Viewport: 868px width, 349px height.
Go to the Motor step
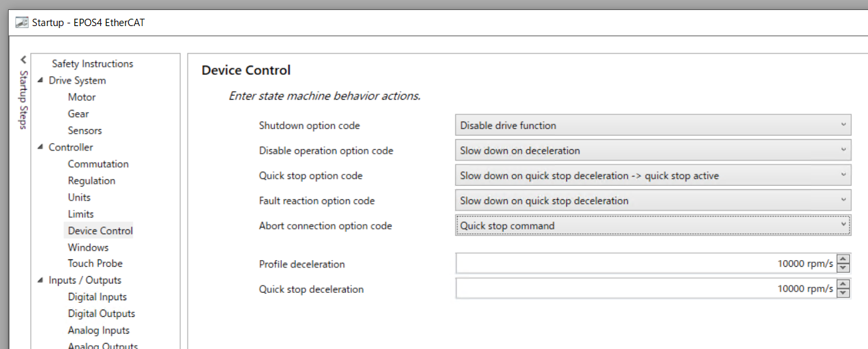pos(81,97)
